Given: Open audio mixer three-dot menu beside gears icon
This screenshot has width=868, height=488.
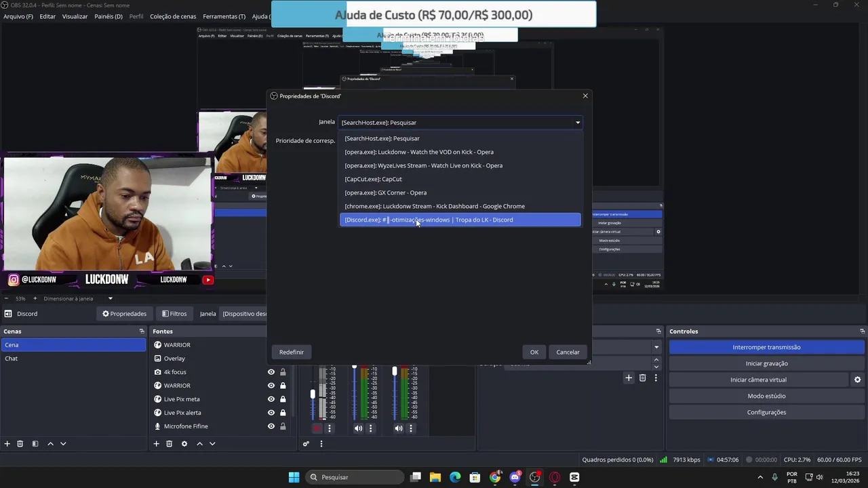Looking at the screenshot, I should tap(321, 444).
